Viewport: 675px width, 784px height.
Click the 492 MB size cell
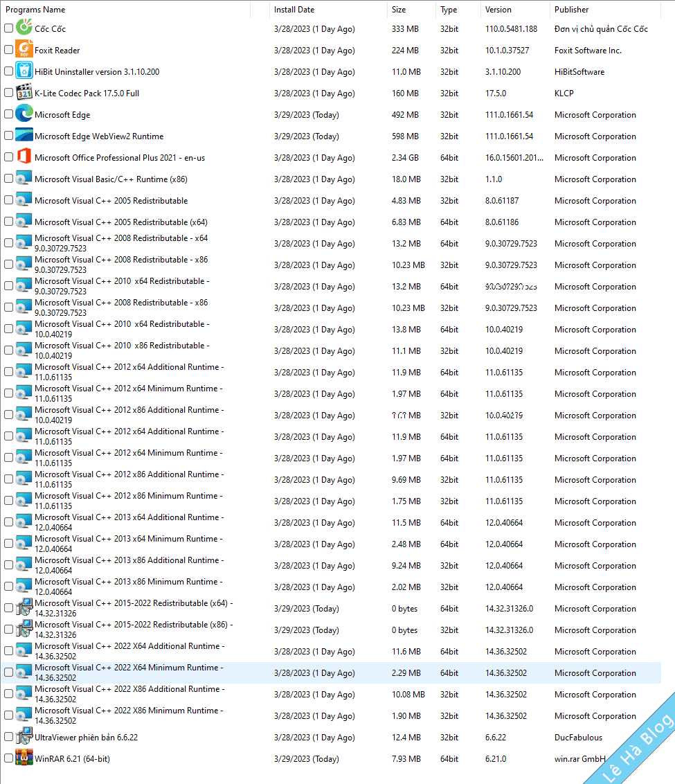[405, 114]
